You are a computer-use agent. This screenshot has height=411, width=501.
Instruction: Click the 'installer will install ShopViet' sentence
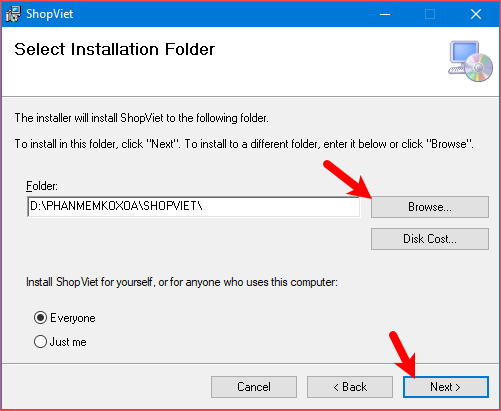pyautogui.click(x=142, y=118)
